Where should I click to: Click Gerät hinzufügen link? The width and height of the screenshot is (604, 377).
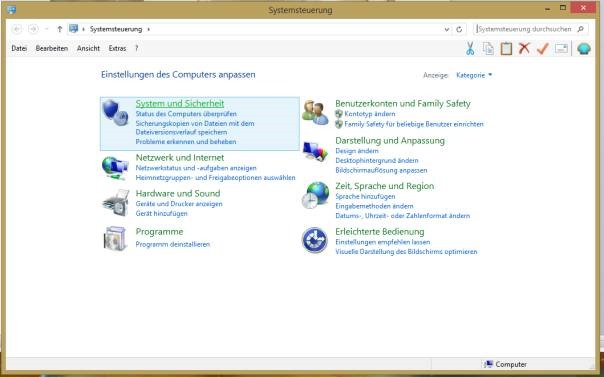click(161, 214)
